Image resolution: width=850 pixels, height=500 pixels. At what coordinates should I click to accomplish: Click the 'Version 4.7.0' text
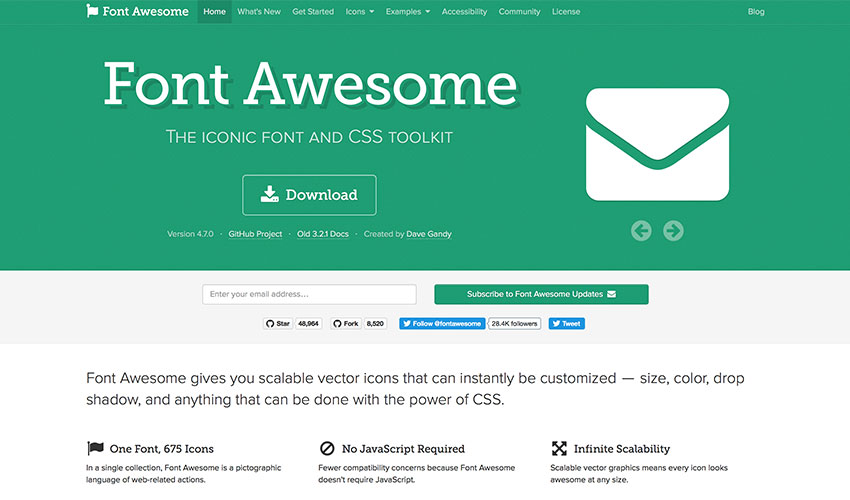tap(190, 234)
